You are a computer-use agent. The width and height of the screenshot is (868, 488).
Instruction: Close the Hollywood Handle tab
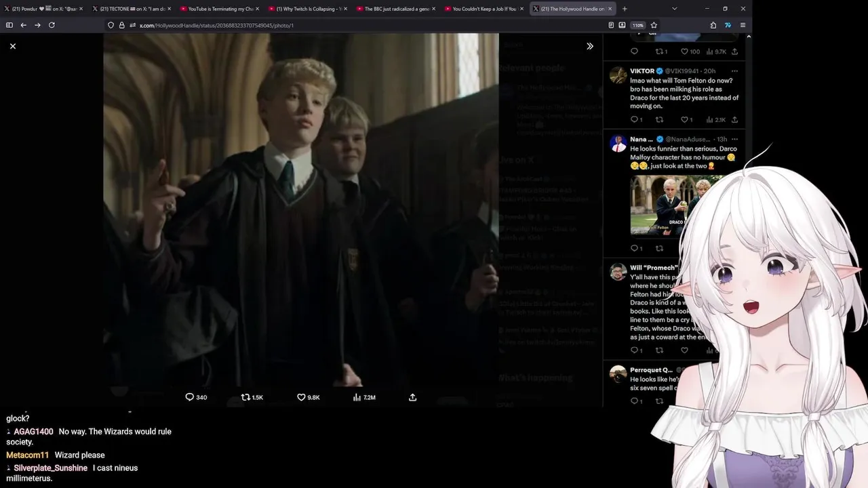pos(610,9)
